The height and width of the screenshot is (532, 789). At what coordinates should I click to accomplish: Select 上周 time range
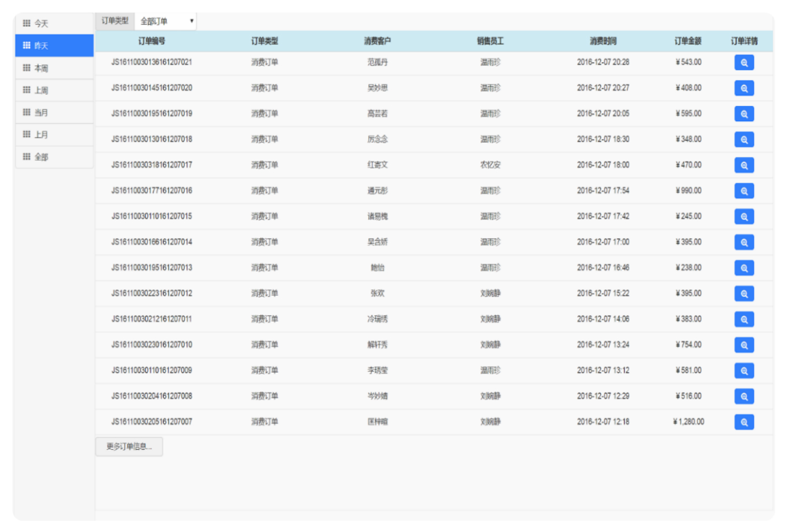[54, 91]
